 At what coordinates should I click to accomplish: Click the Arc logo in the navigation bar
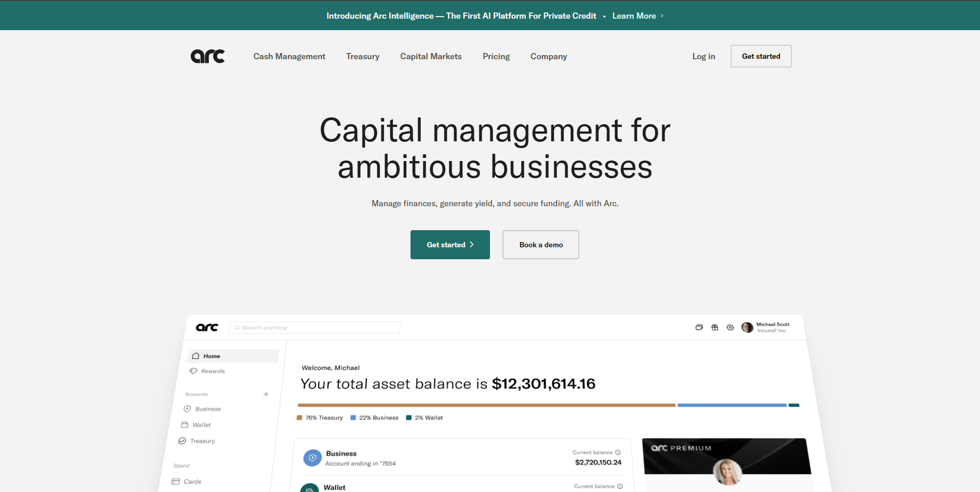click(x=207, y=56)
